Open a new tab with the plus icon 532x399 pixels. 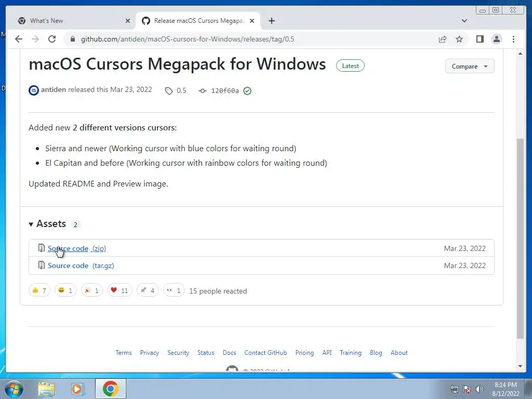[271, 21]
